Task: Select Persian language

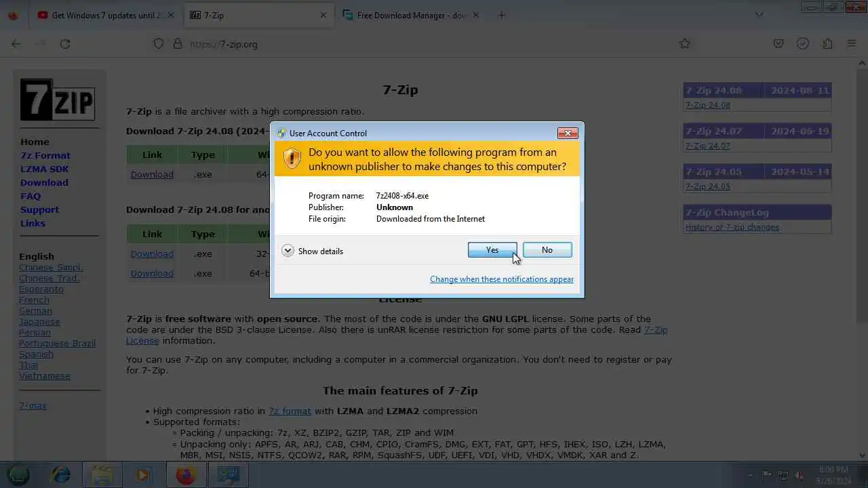Action: [x=35, y=332]
